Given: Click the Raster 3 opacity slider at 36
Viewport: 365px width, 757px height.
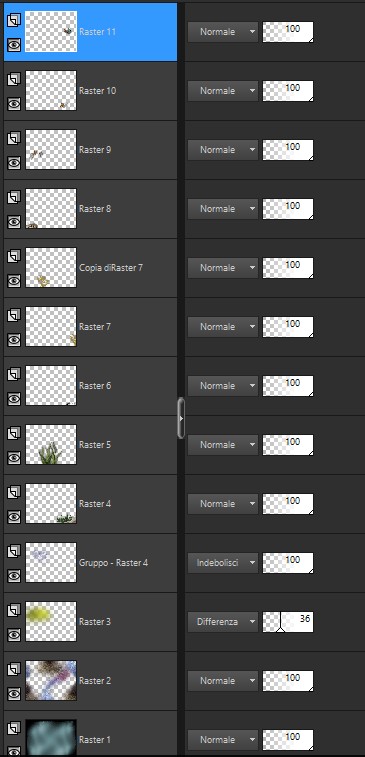Looking at the screenshot, I should point(288,622).
